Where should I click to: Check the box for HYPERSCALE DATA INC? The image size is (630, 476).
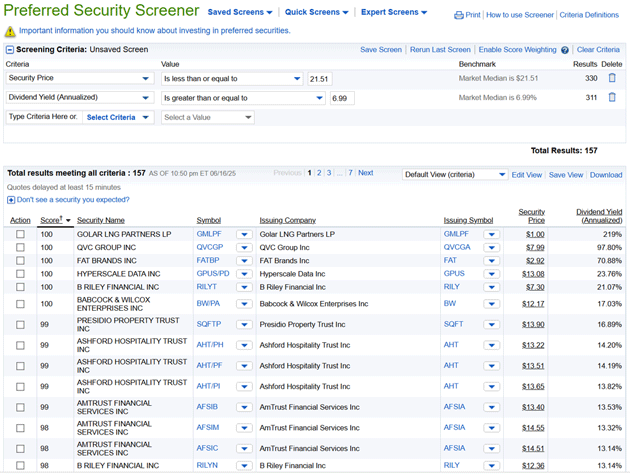coord(20,274)
